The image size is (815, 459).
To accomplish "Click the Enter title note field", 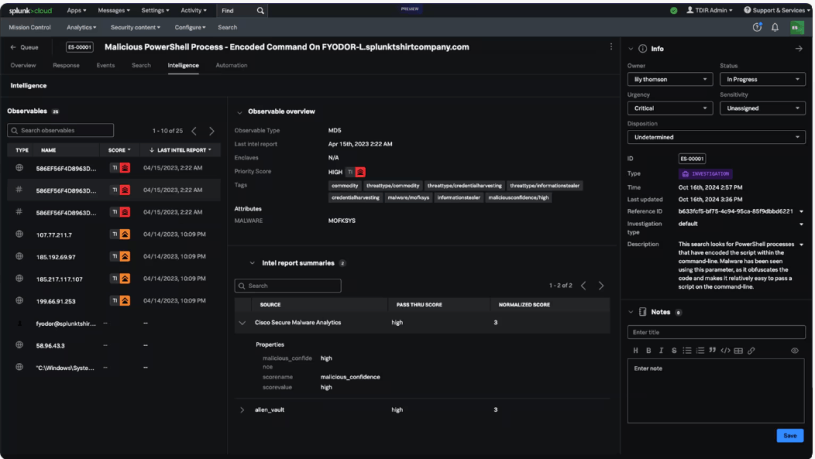I will pos(716,332).
